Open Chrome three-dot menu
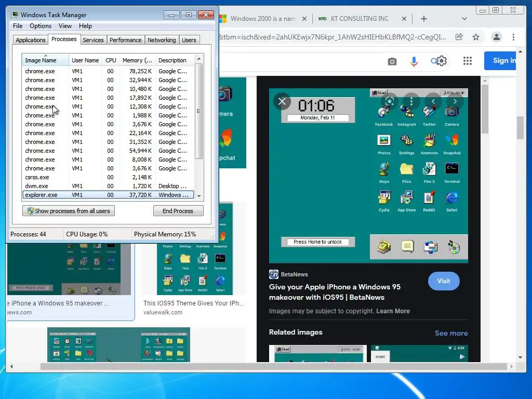Image resolution: width=532 pixels, height=399 pixels. coord(513,37)
